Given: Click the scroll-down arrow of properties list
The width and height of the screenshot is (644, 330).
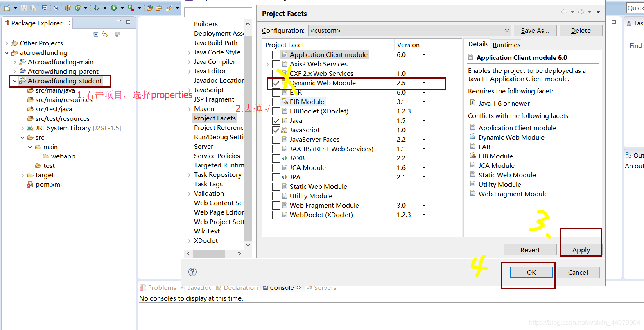Looking at the screenshot, I should click(248, 245).
